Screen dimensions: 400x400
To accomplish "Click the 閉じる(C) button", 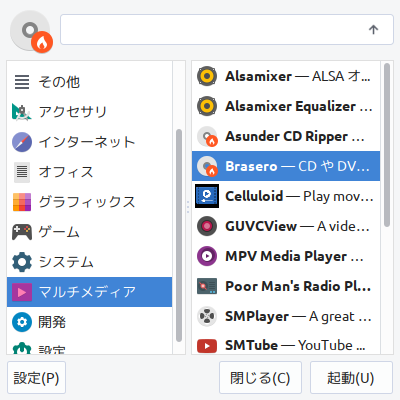I will (260, 378).
